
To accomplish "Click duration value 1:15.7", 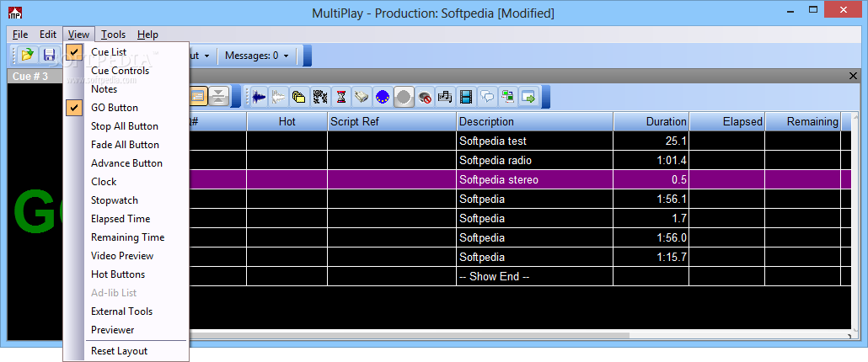I will tap(672, 257).
